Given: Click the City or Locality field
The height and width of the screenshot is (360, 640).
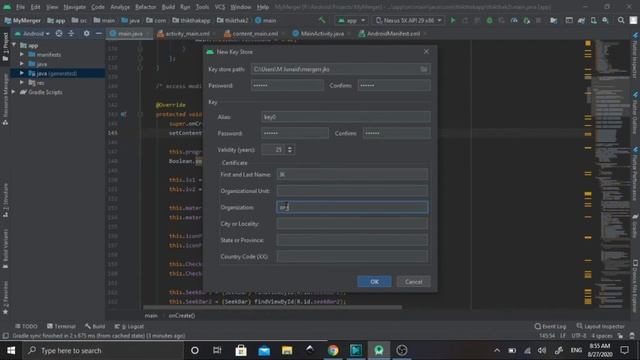Looking at the screenshot, I should click(352, 224).
